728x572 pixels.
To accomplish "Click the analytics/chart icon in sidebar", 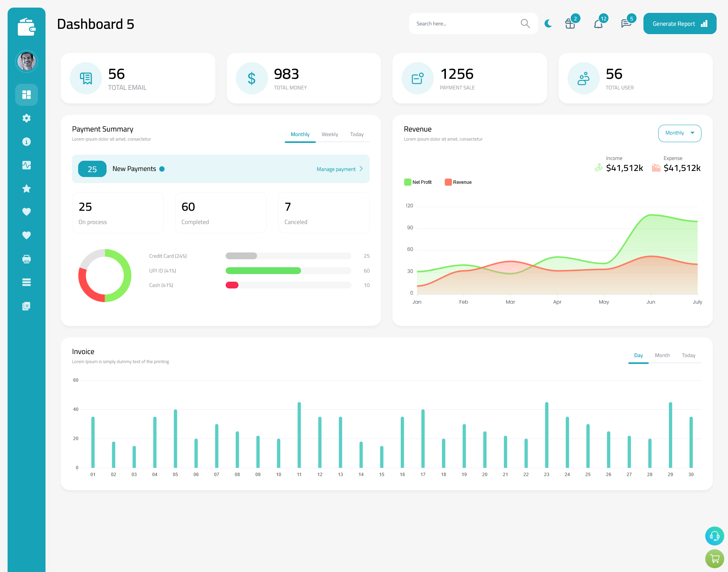I will point(27,164).
